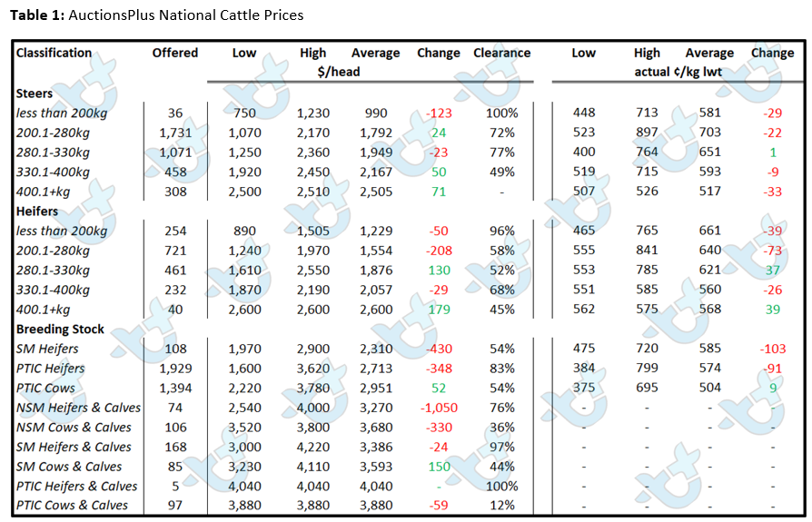This screenshot has width=812, height=522.
Task: Click the 'SM Heifers & Calves' row label
Action: tap(74, 447)
